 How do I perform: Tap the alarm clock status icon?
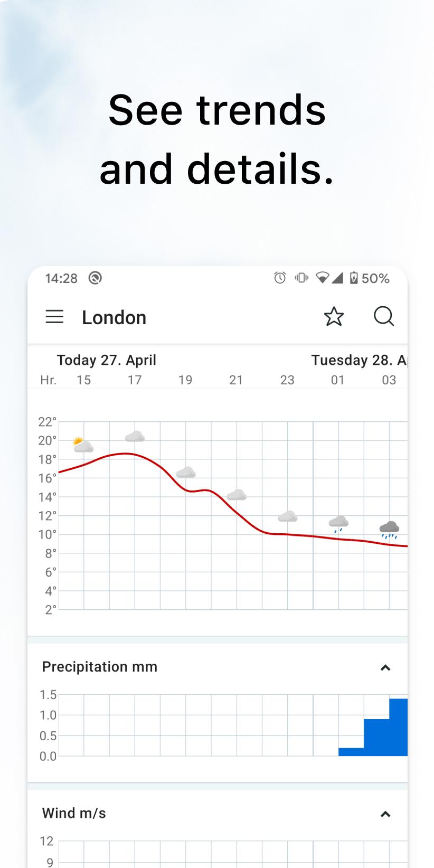click(280, 278)
